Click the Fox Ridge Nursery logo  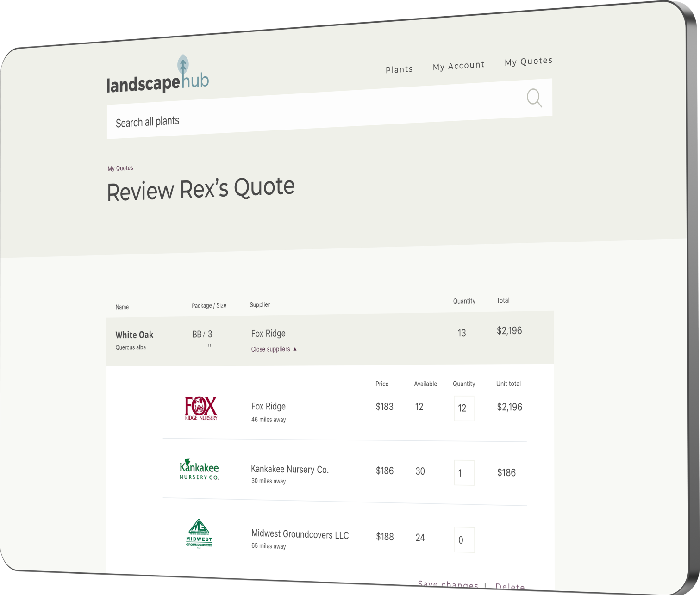pos(201,408)
